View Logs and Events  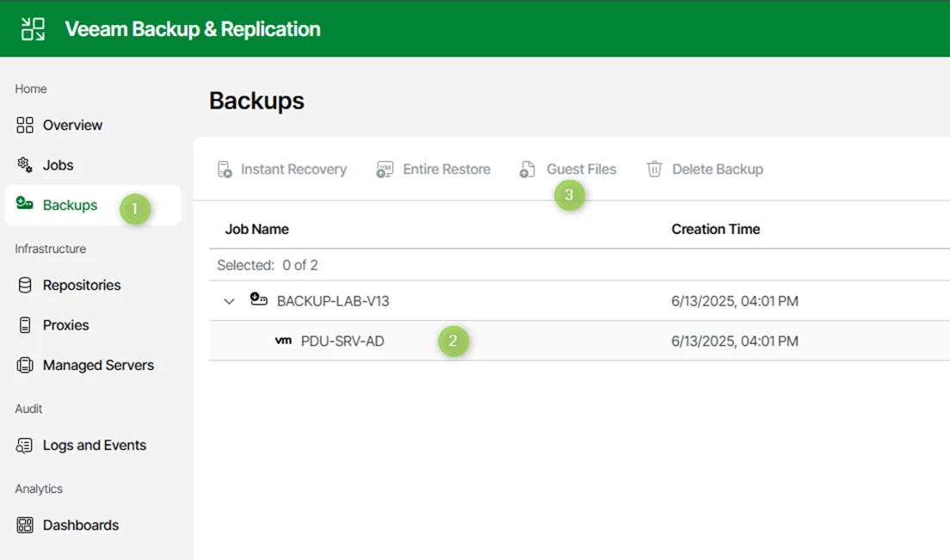[95, 445]
